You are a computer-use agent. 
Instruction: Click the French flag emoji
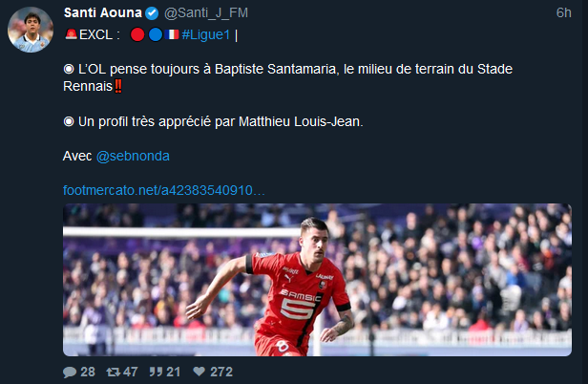(172, 35)
